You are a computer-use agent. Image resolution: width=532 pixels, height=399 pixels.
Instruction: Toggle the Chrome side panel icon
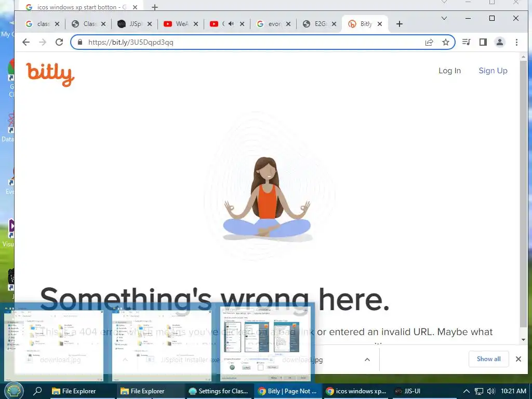(x=483, y=42)
